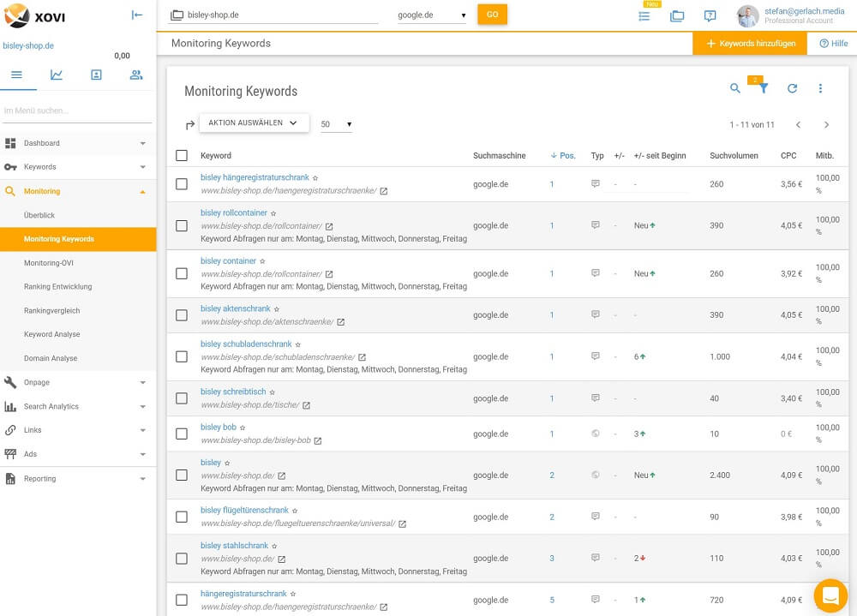Open the three-dot more options menu
The width and height of the screenshot is (857, 616).
coord(820,88)
